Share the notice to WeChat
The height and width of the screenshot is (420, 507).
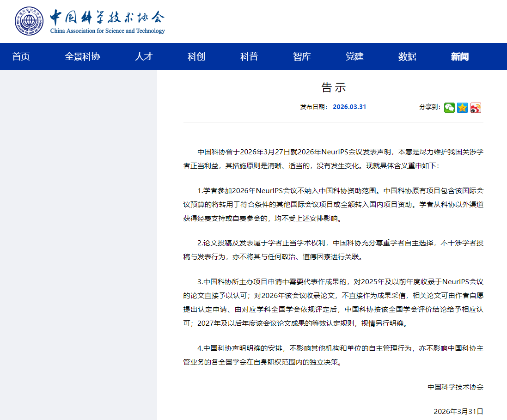click(x=449, y=108)
